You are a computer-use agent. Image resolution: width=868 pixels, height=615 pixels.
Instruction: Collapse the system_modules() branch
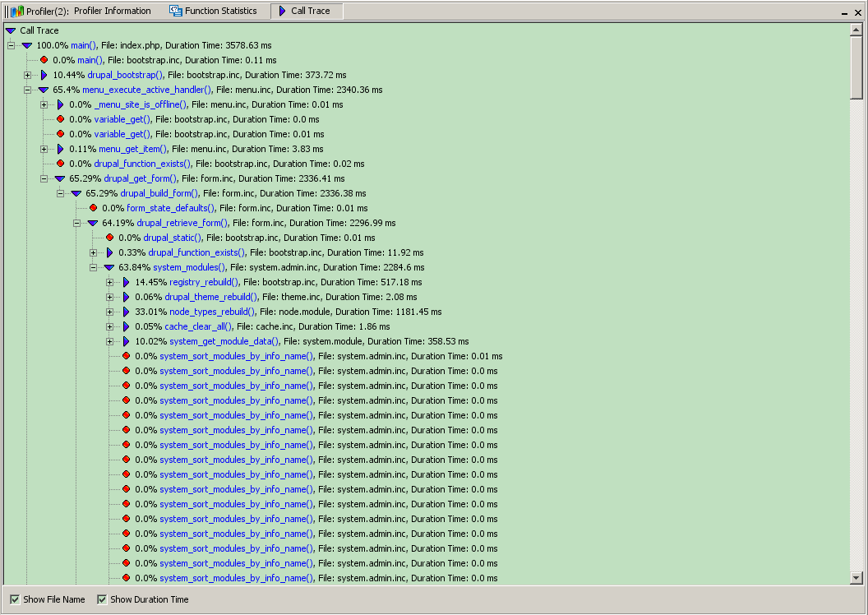coord(93,267)
